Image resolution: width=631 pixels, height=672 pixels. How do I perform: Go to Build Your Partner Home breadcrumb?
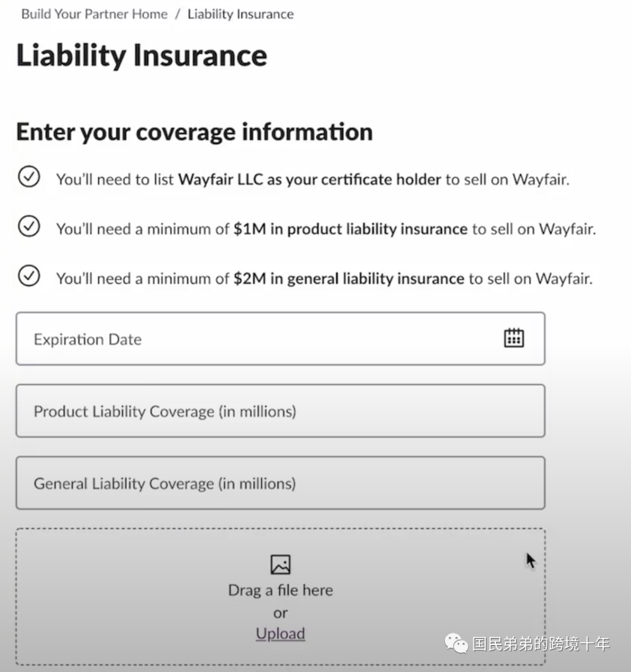pyautogui.click(x=95, y=14)
